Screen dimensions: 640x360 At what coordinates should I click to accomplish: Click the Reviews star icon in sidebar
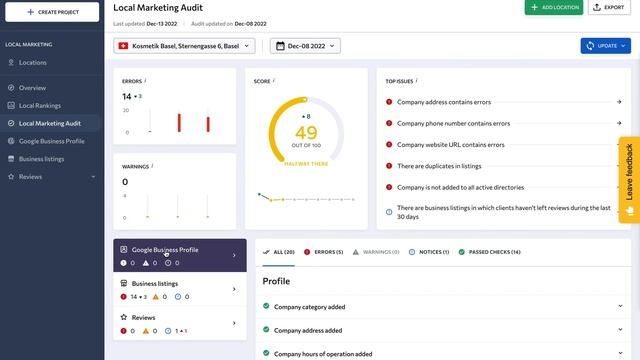pos(11,177)
